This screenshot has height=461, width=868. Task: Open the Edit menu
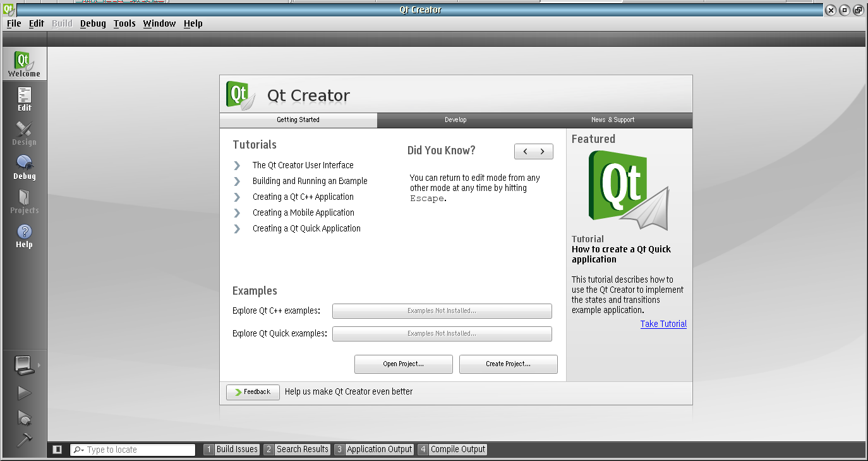pos(37,23)
